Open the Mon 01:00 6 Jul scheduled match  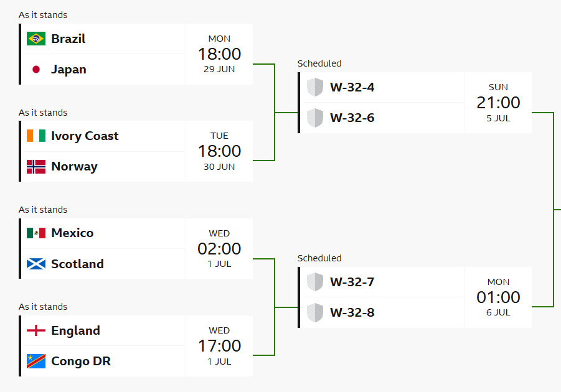click(x=498, y=297)
